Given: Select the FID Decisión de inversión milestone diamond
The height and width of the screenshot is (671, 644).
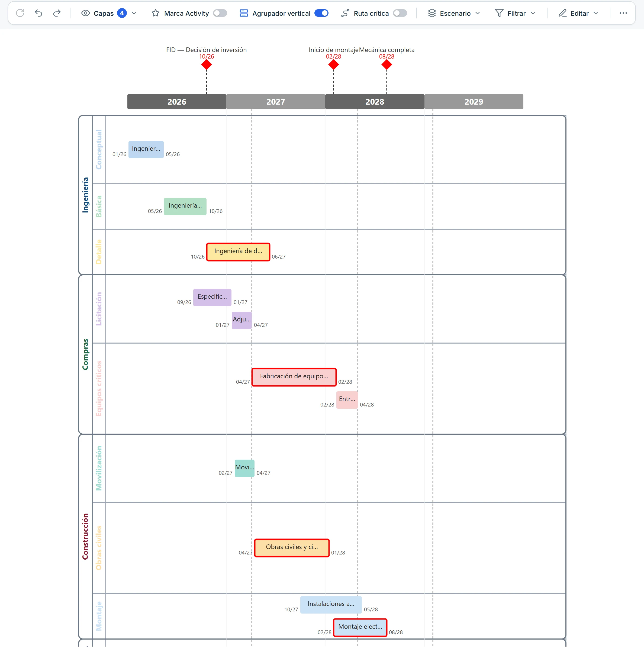Looking at the screenshot, I should 207,64.
